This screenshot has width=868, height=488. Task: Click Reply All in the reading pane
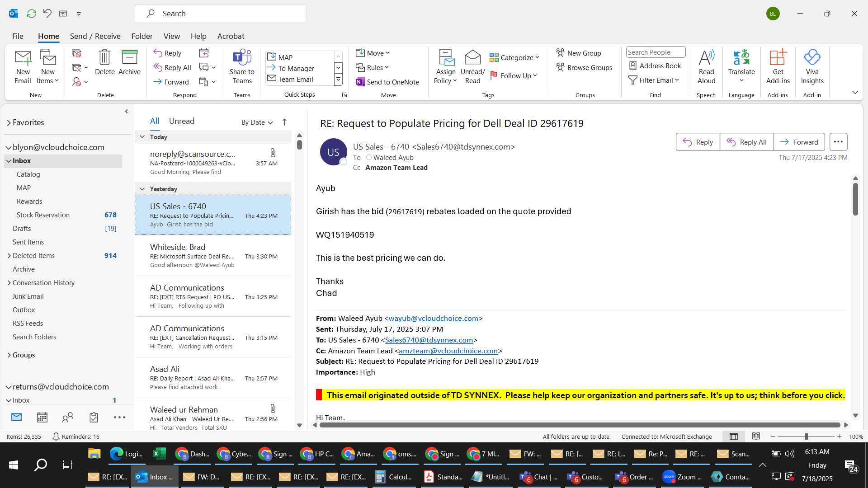coord(746,142)
